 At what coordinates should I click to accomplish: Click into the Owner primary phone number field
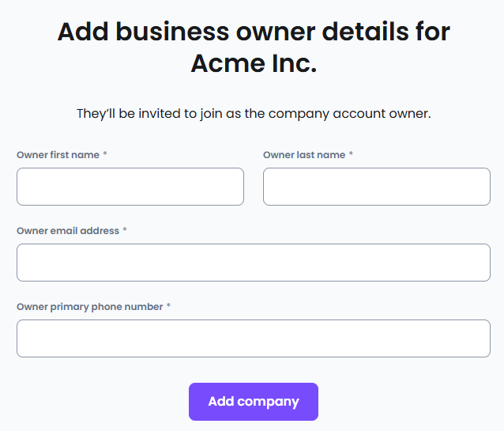tap(254, 338)
